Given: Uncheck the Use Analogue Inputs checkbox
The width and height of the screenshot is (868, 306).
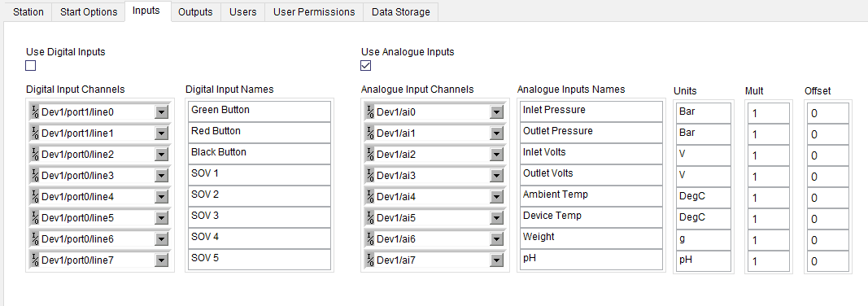Looking at the screenshot, I should coord(366,66).
